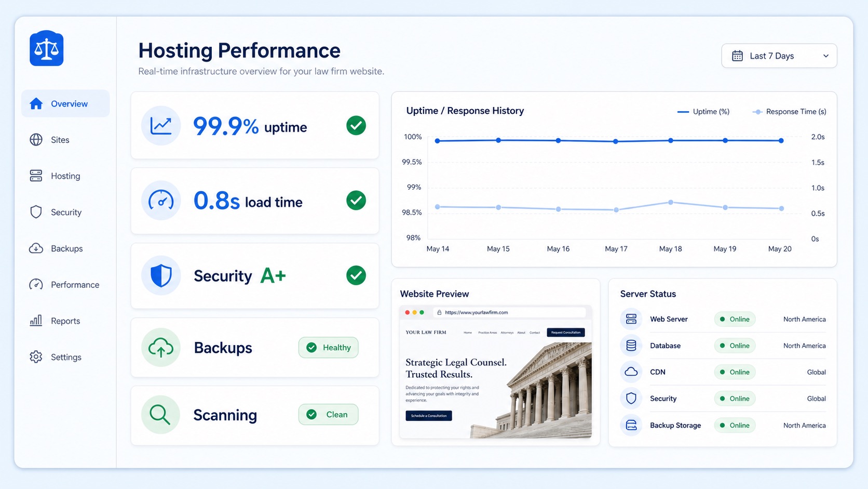Click the Overview home icon
Screen dimensions: 868x489
(36, 103)
